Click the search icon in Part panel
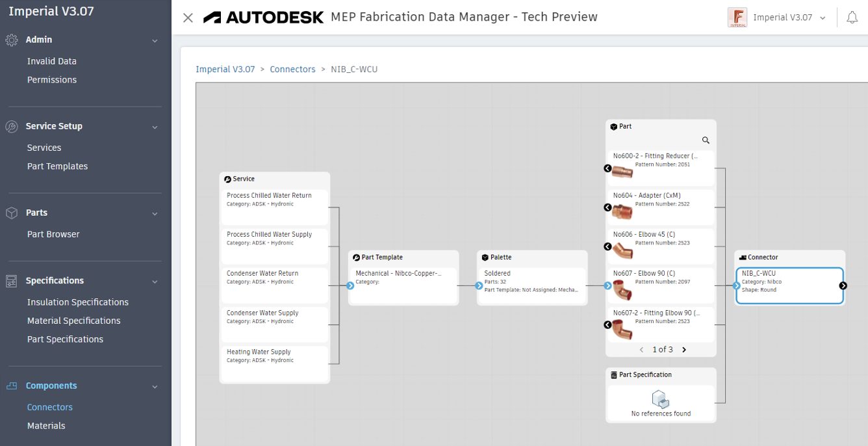The height and width of the screenshot is (446, 868). pyautogui.click(x=706, y=140)
